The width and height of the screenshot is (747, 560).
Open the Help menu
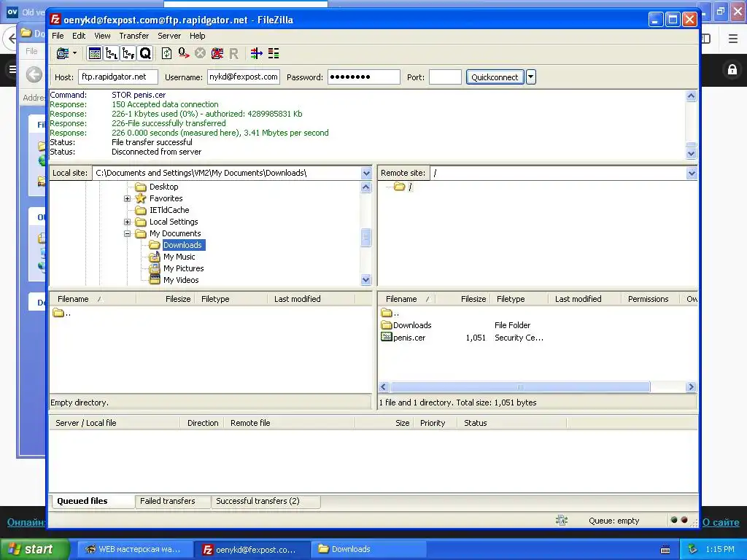[x=197, y=36]
